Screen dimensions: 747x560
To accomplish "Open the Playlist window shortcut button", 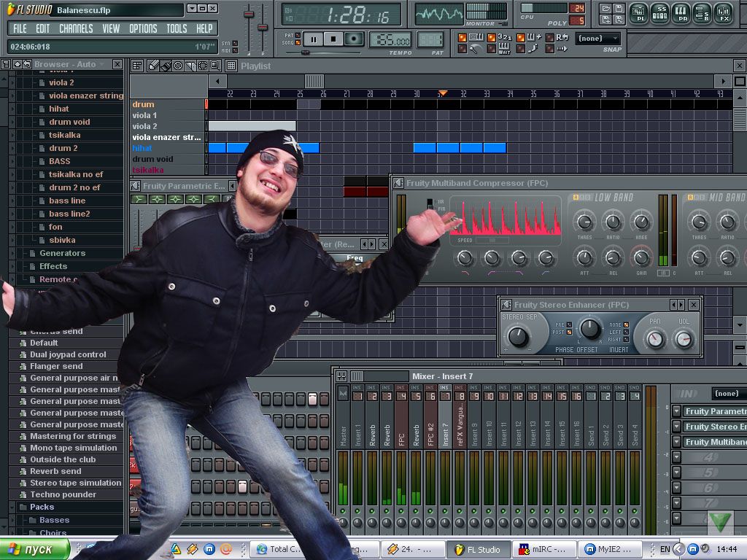I will pyautogui.click(x=638, y=12).
